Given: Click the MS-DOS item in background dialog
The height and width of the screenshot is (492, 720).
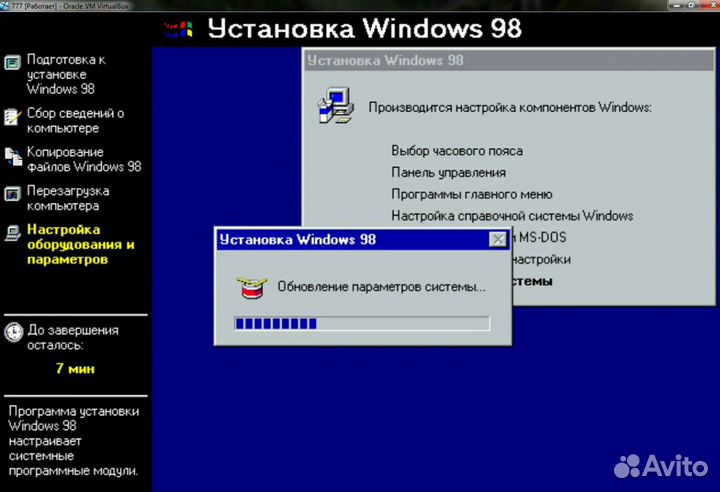Looking at the screenshot, I should coord(540,237).
